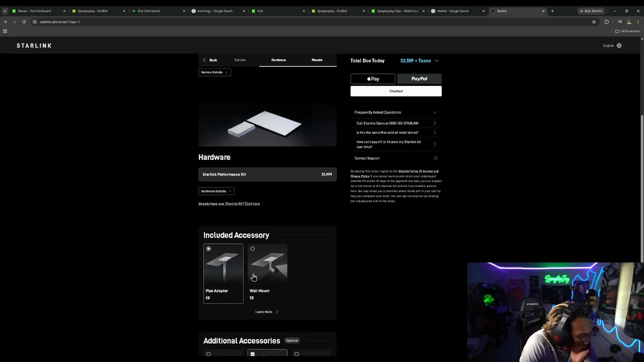
Task: Open the apps grid icon in bookmarks bar
Action: pos(5,31)
